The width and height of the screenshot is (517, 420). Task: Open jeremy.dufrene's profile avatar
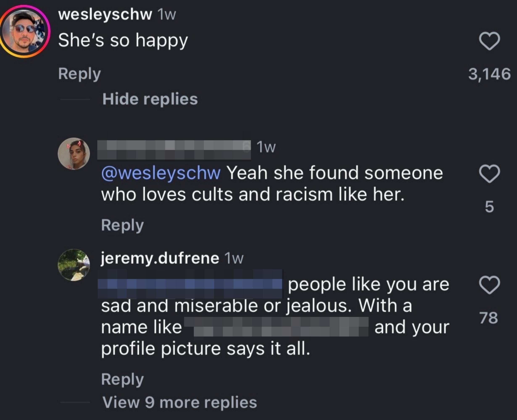74,265
